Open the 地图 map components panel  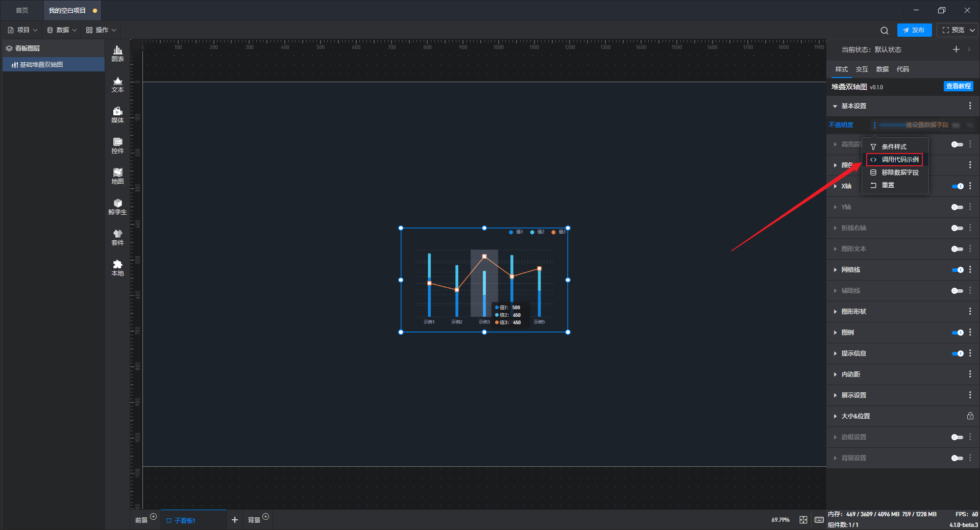tap(117, 176)
